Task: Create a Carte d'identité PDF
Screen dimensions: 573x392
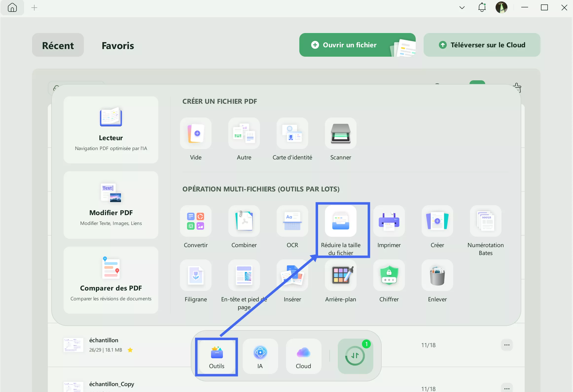Action: (x=292, y=133)
